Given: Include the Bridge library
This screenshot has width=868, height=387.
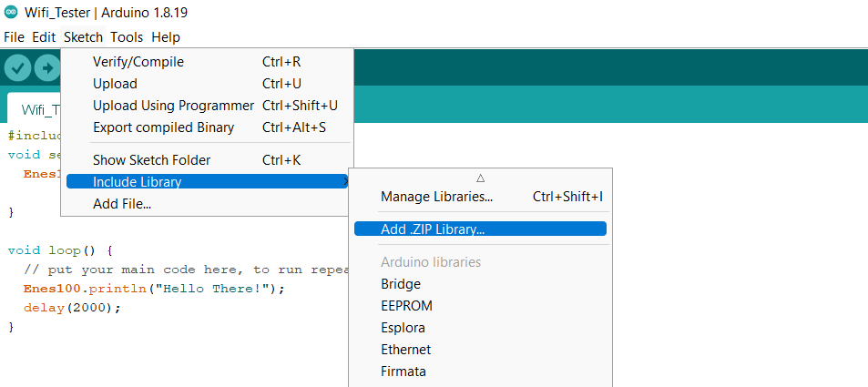Looking at the screenshot, I should 481,284.
